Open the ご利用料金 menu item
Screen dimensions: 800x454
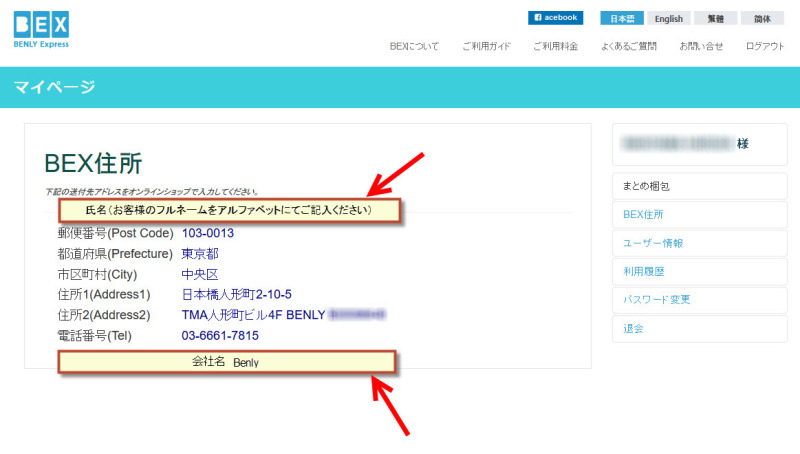(x=556, y=46)
